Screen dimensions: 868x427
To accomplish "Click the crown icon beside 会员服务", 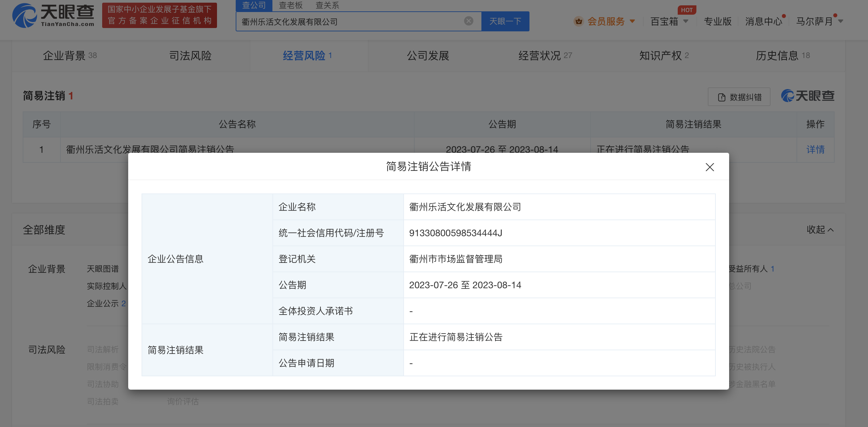I will pyautogui.click(x=579, y=21).
